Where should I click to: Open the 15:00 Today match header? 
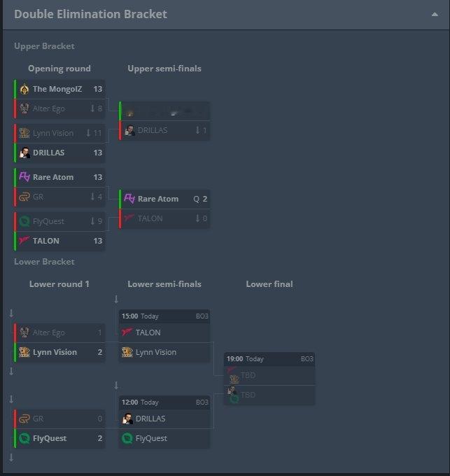(x=164, y=316)
